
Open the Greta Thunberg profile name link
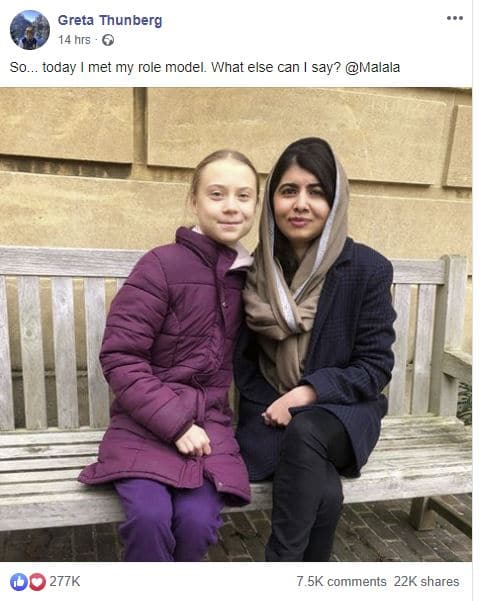tap(110, 20)
